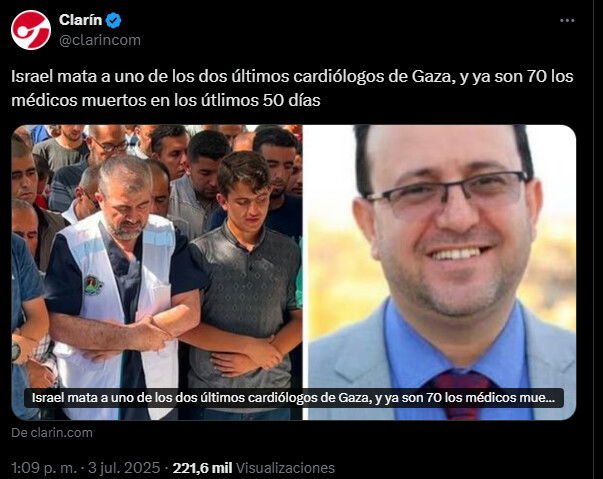The width and height of the screenshot is (603, 479).
Task: Click the green emblem on the white vest
Action: [x=93, y=284]
